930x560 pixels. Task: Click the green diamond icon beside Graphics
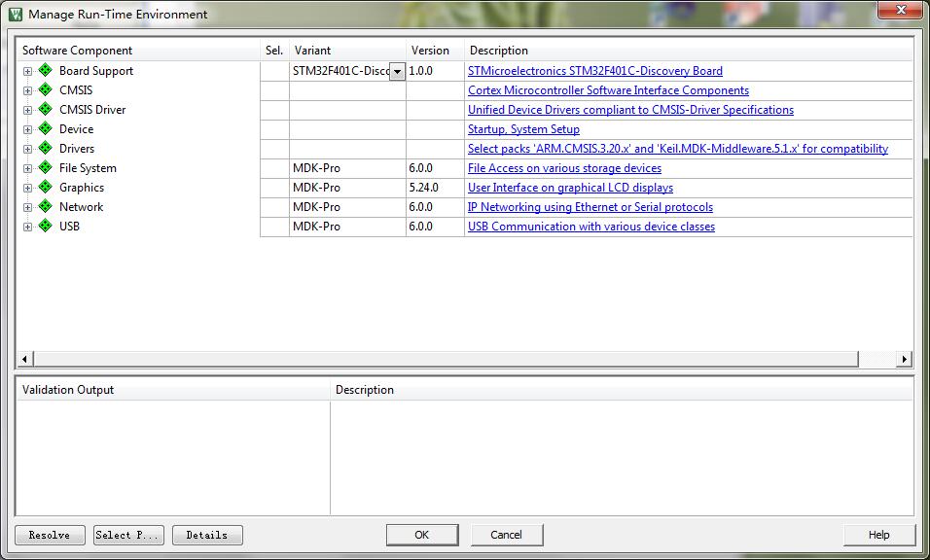(x=45, y=188)
